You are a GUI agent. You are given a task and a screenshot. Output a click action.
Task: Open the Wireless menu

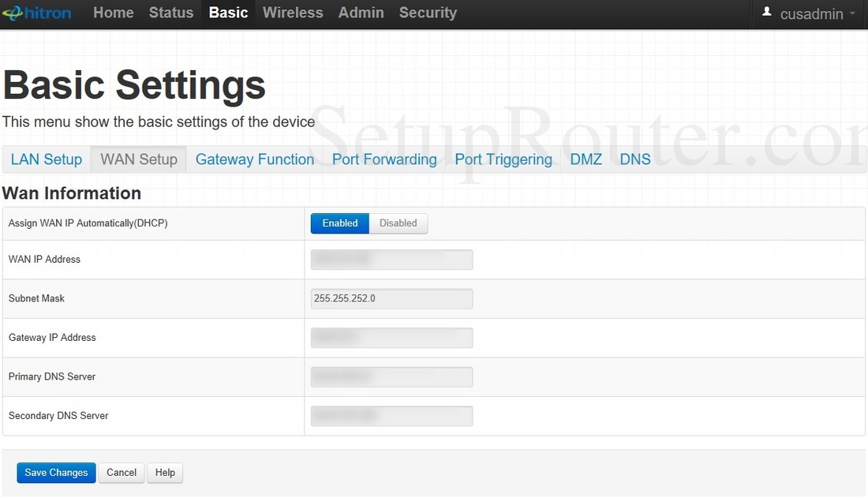coord(293,13)
